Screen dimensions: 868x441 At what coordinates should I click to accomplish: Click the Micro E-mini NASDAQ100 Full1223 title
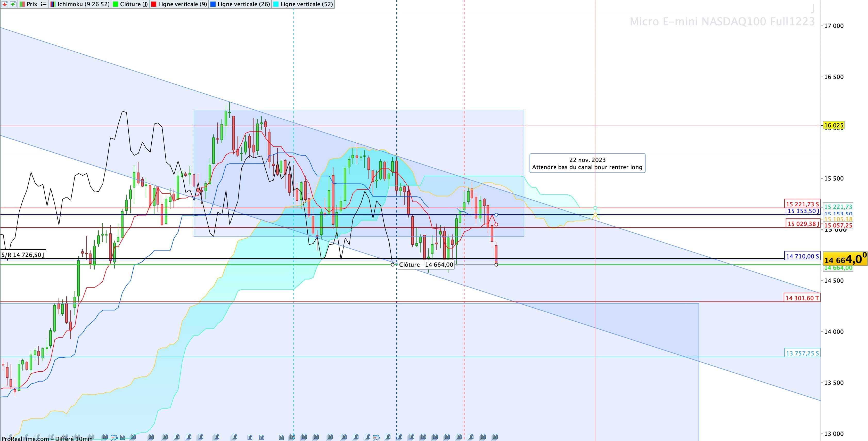pos(722,22)
